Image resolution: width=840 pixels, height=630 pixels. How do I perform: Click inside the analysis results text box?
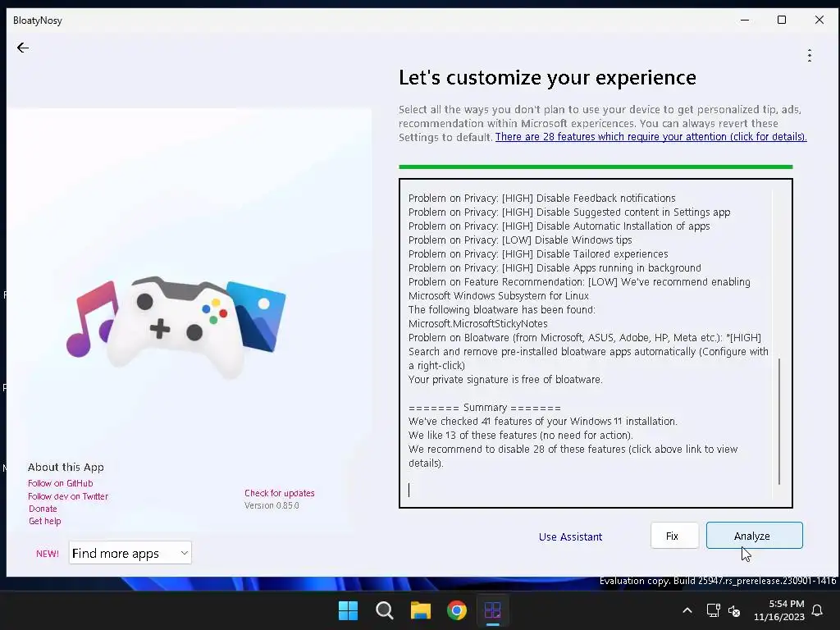click(596, 343)
